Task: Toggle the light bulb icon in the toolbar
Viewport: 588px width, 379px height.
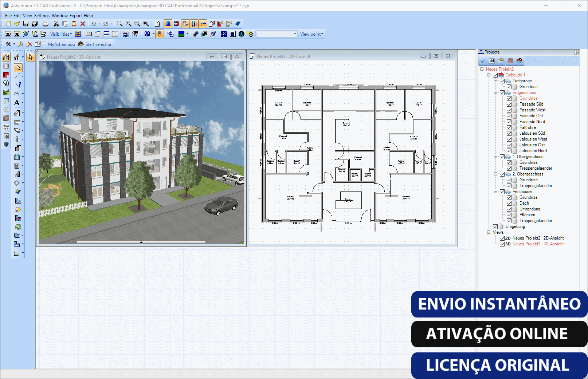Action: pos(160,34)
